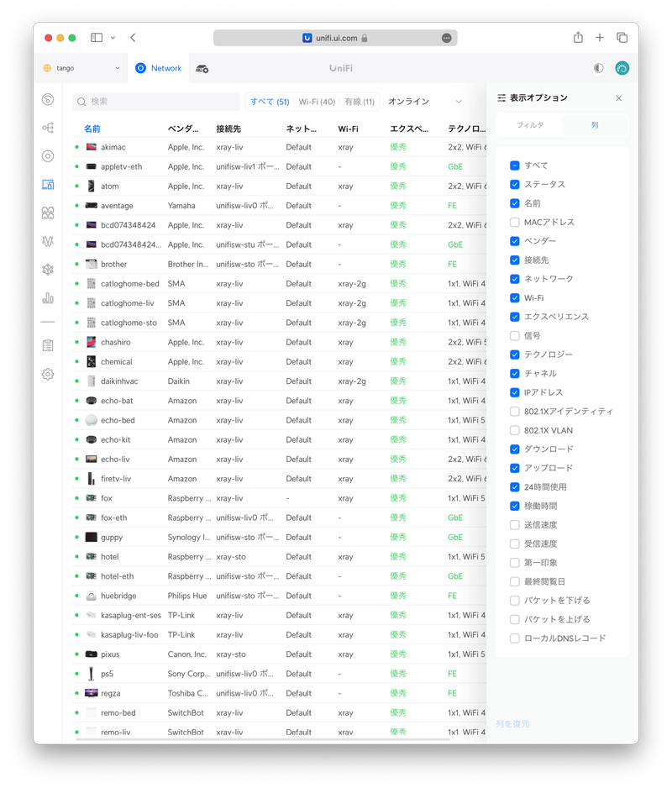Open the Settings gear in the sidebar

48,374
